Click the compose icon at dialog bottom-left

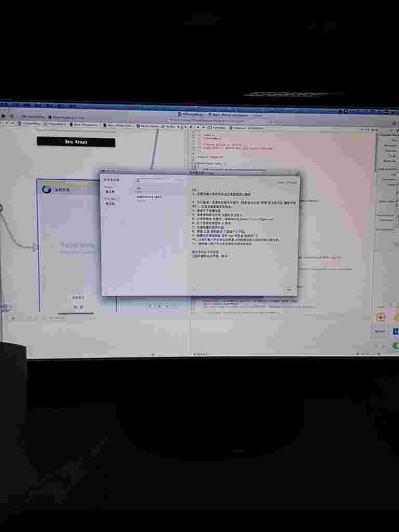click(x=193, y=289)
